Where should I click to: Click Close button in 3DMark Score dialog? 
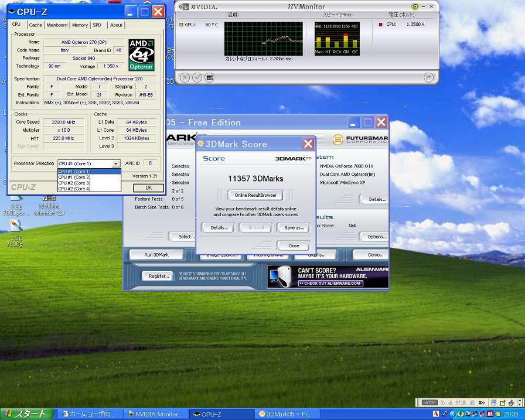point(294,245)
